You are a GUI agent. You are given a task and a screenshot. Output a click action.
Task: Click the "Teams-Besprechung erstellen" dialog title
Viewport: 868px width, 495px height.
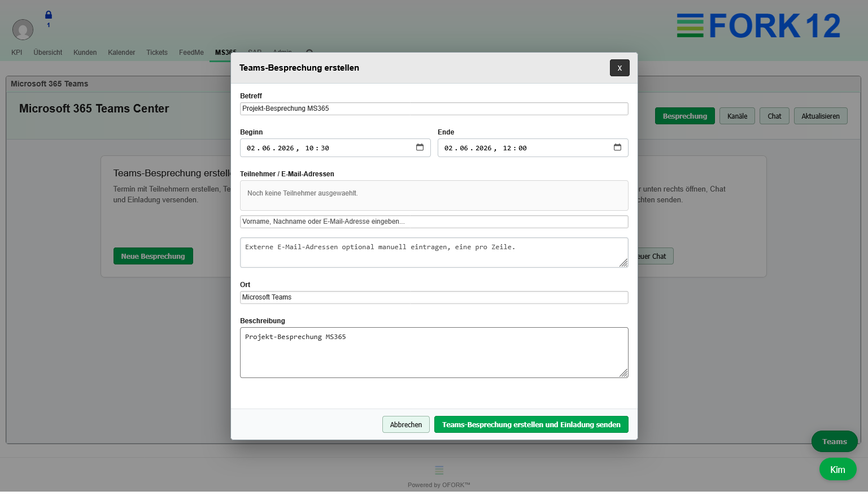[x=299, y=68]
